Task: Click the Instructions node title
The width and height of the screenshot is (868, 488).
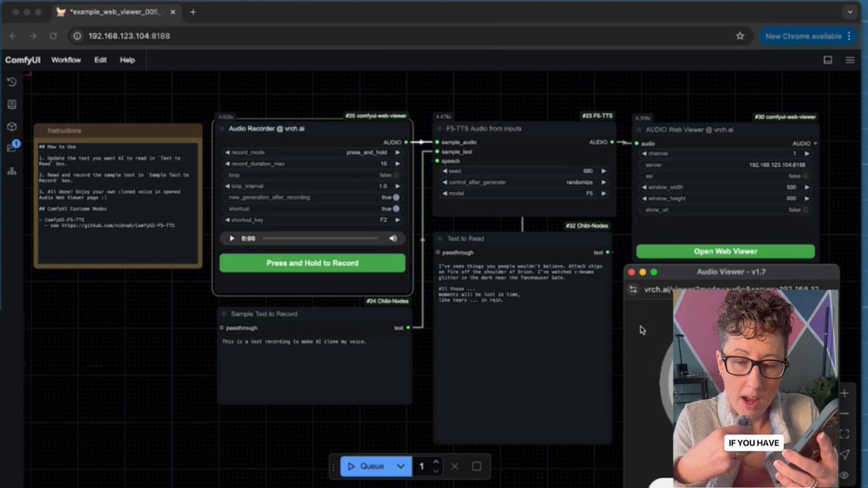Action: pos(64,131)
